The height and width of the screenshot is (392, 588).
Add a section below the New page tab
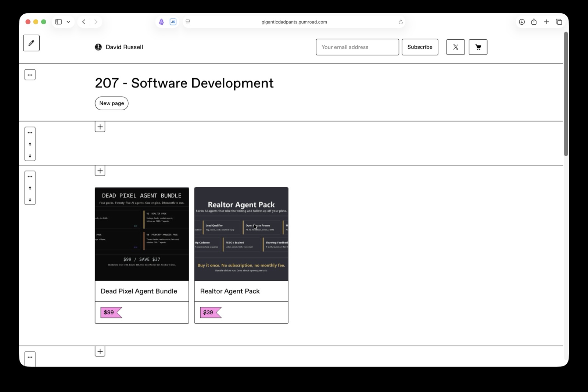pyautogui.click(x=100, y=127)
